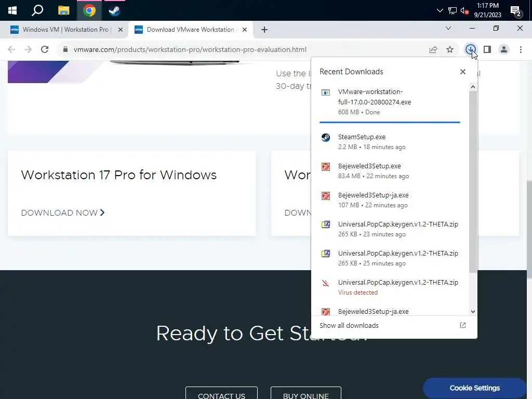Viewport: 532px width, 399px height.
Task: Show all downloads
Action: click(349, 325)
